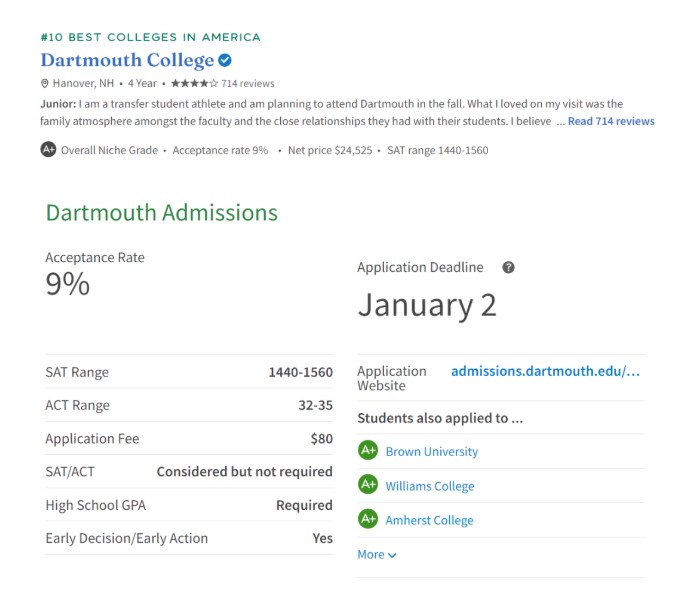The width and height of the screenshot is (689, 596).
Task: Open Brown University link
Action: tap(432, 451)
